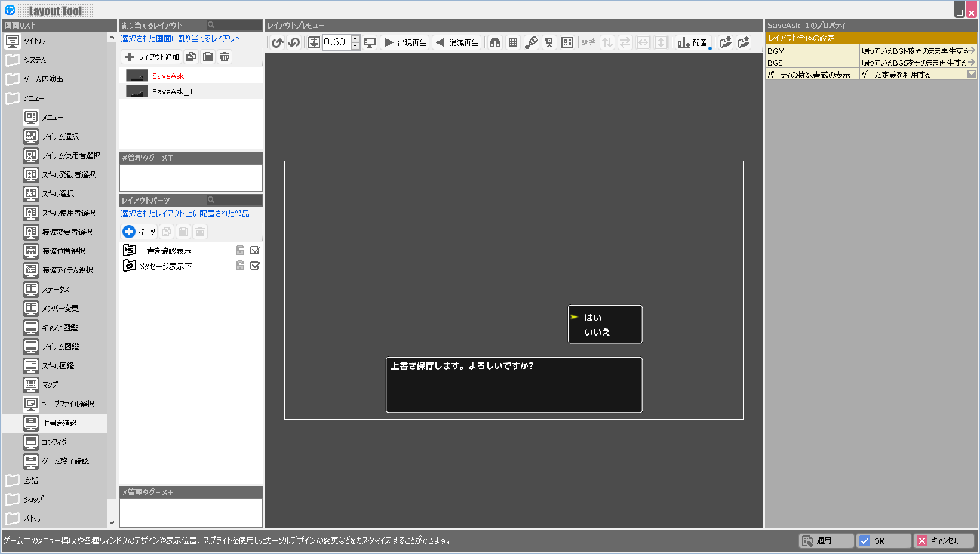Click the monitor preview icon

click(x=370, y=42)
